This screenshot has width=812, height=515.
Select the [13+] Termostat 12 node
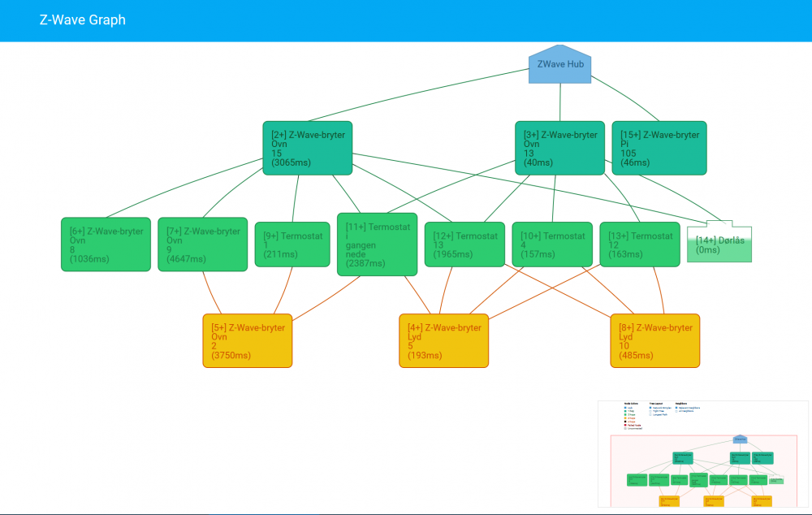640,245
